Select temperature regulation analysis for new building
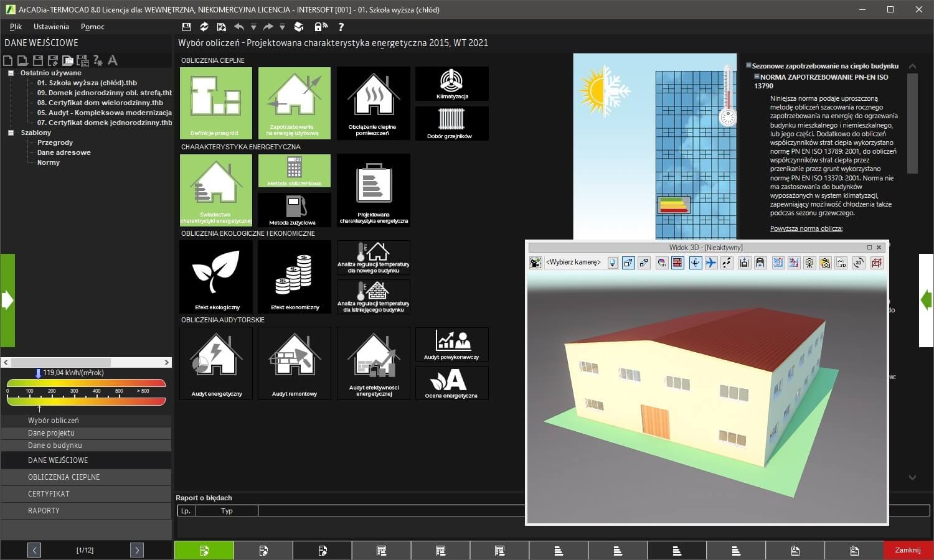Viewport: 934px width, 560px height. pos(374,258)
